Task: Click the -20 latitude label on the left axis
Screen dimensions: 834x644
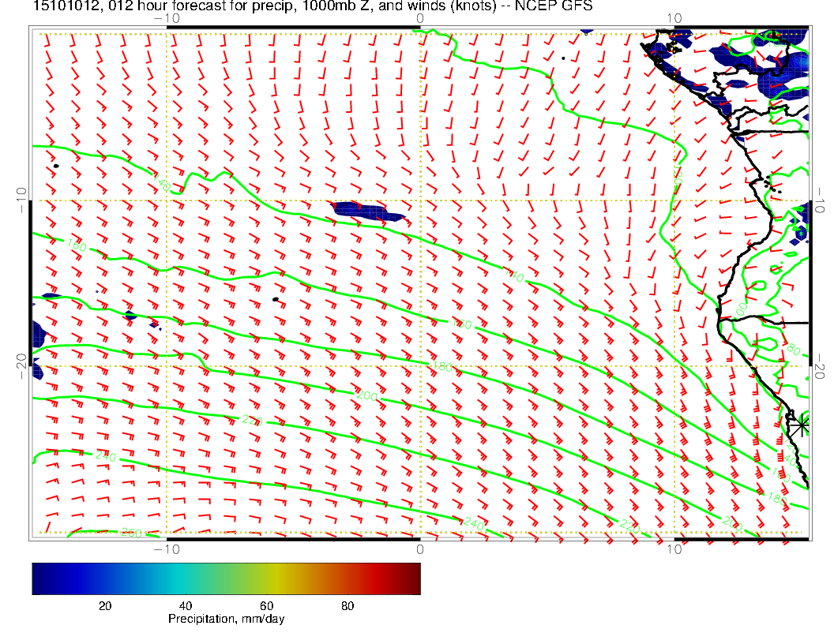Action: pos(21,365)
